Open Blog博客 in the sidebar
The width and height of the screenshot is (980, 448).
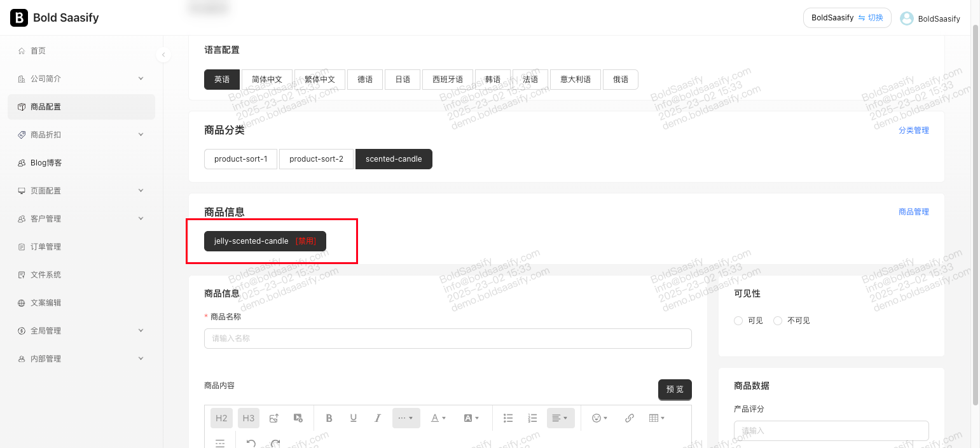click(81, 163)
